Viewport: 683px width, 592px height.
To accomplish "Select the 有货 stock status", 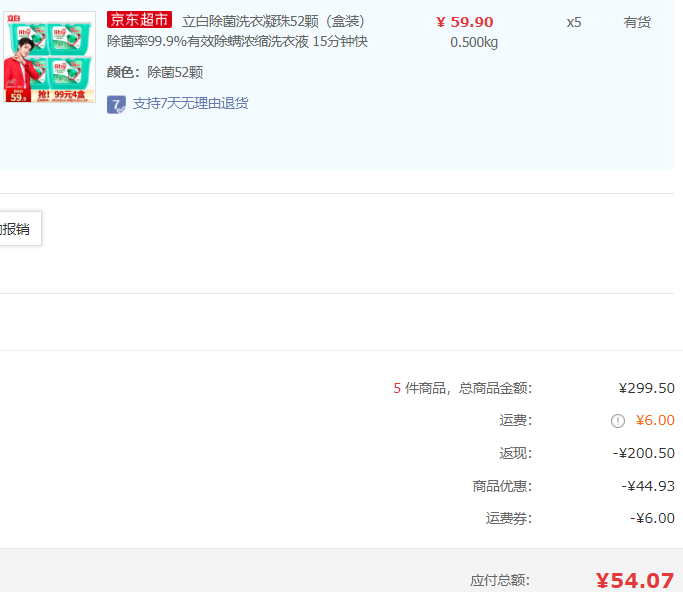I will point(637,22).
